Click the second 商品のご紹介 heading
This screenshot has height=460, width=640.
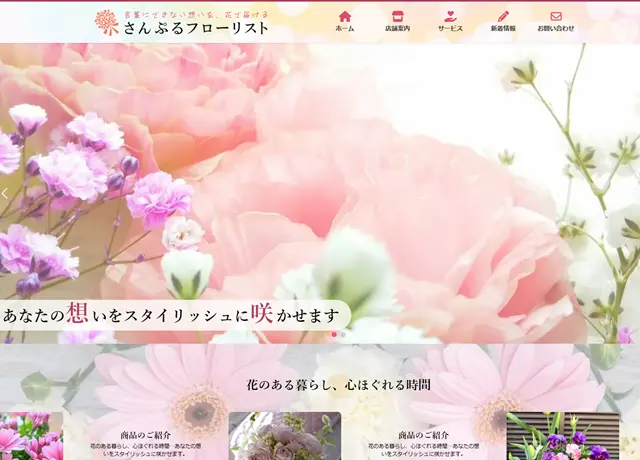[x=424, y=435]
